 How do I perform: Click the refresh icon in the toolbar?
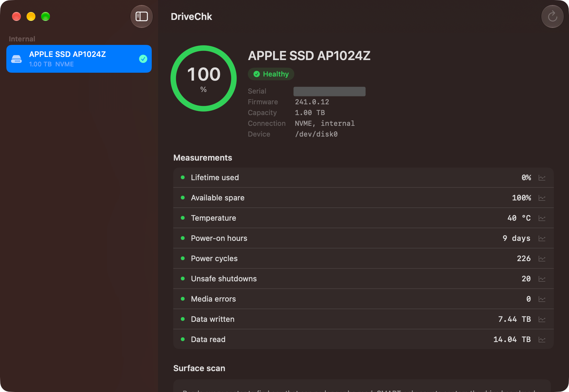[552, 16]
